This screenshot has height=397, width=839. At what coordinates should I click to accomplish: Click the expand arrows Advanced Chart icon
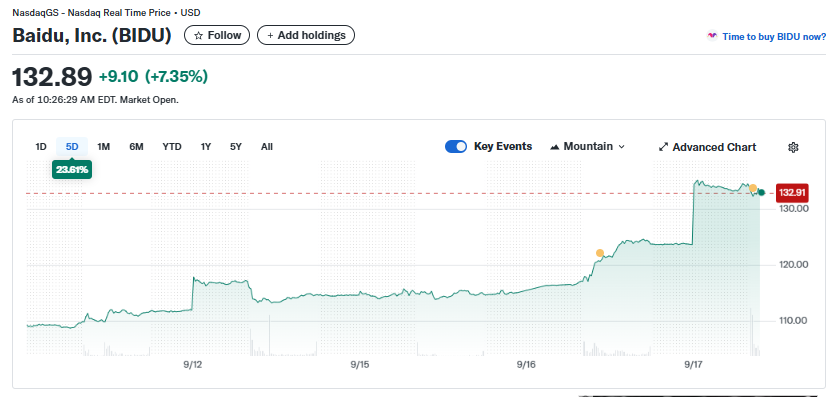tap(663, 147)
